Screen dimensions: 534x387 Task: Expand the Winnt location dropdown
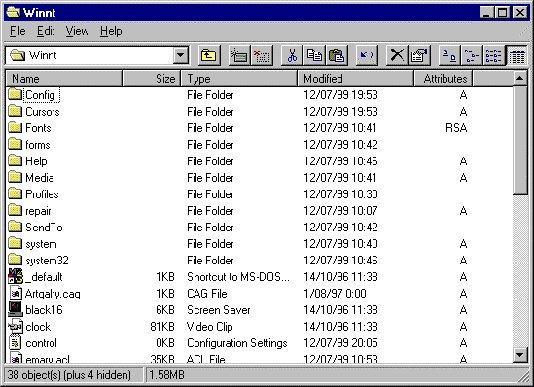click(x=181, y=55)
